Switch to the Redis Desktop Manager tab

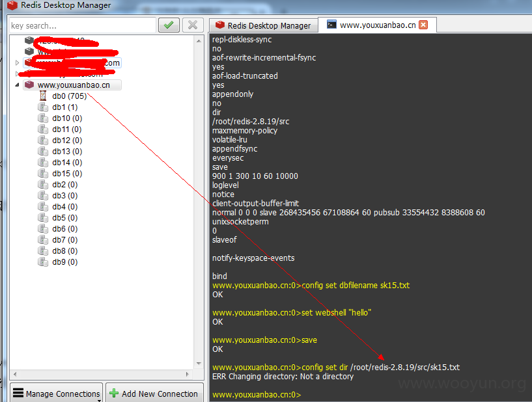tap(264, 25)
